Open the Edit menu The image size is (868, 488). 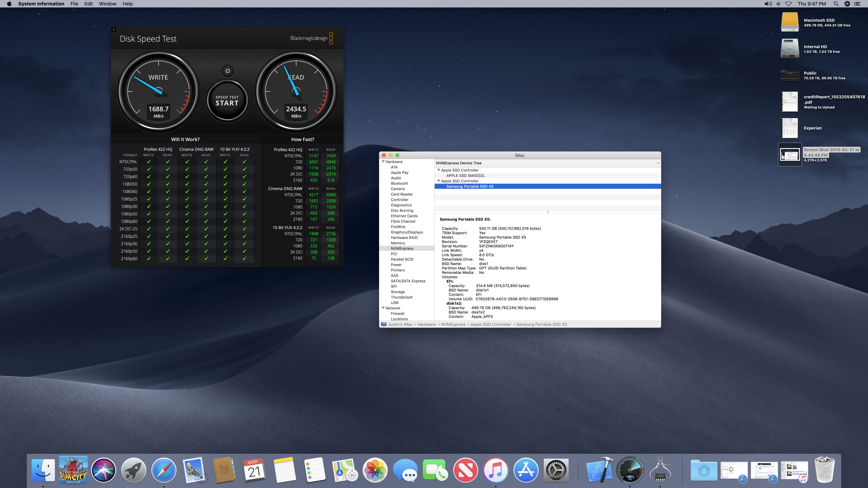tap(88, 4)
